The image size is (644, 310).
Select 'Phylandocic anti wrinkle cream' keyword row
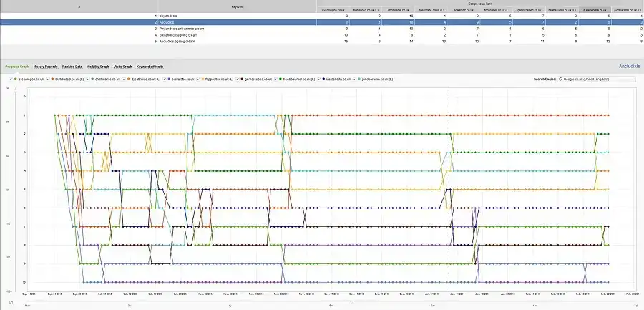coord(322,29)
